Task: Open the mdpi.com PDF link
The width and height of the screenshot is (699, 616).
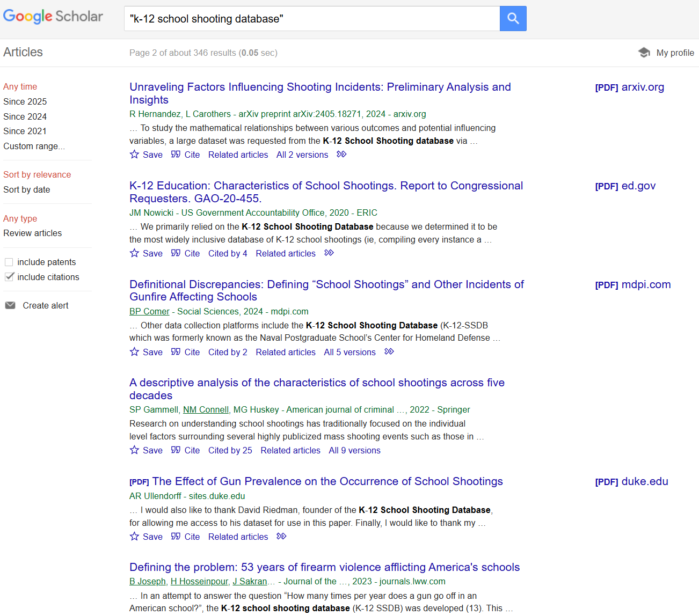Action: click(633, 284)
